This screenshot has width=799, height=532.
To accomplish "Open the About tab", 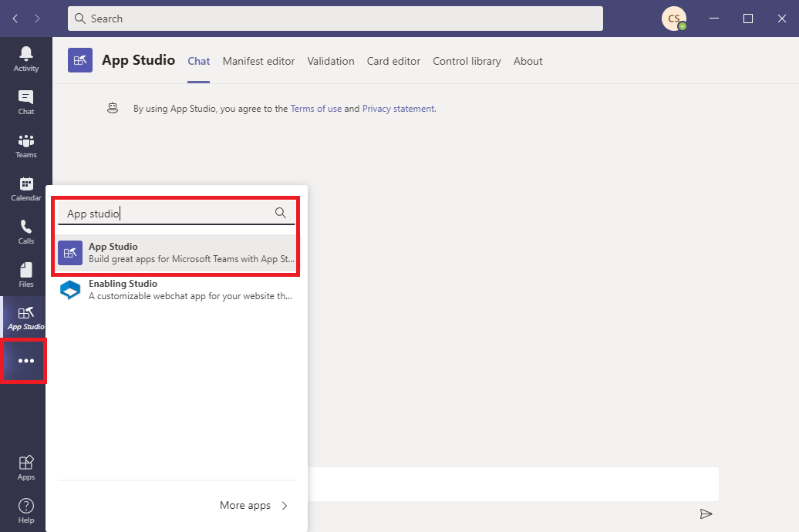I will click(528, 61).
